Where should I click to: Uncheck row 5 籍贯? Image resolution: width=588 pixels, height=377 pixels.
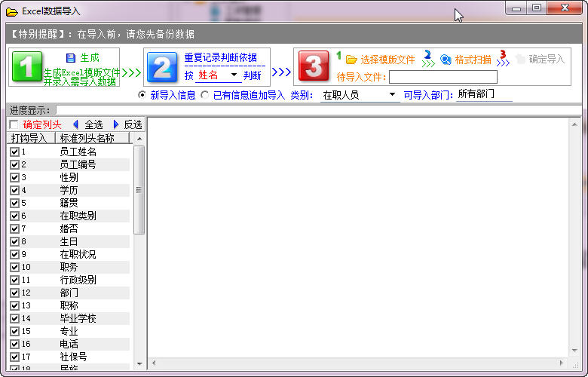tap(14, 203)
